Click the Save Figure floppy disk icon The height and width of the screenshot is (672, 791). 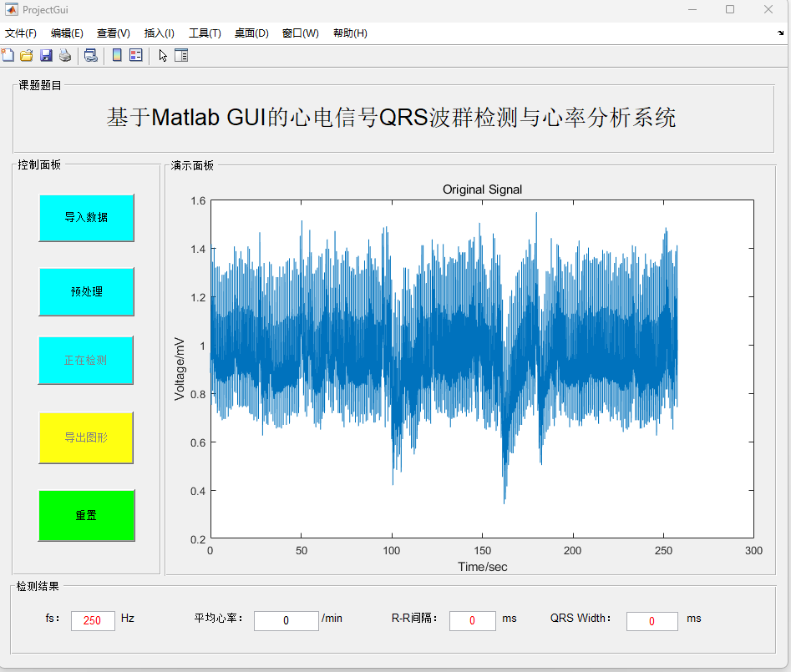[46, 56]
